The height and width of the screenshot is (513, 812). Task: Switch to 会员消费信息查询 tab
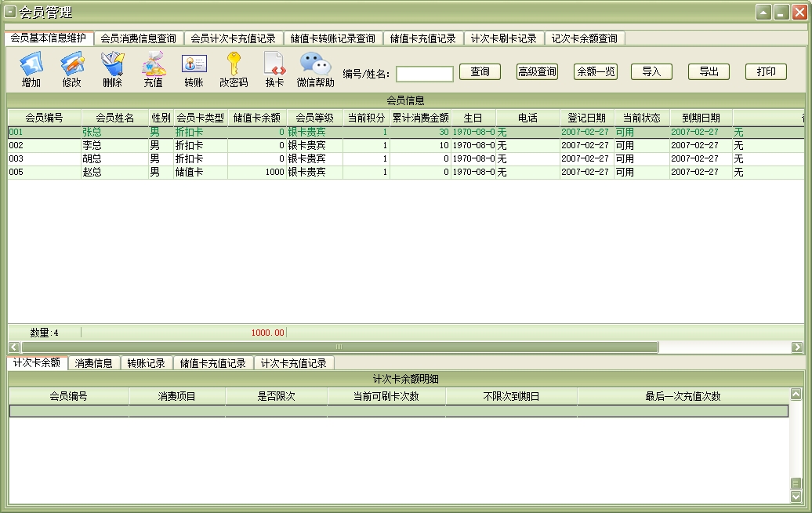pyautogui.click(x=139, y=38)
